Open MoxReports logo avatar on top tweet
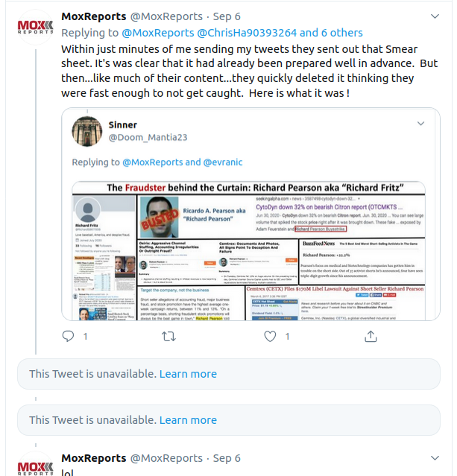 point(36,27)
